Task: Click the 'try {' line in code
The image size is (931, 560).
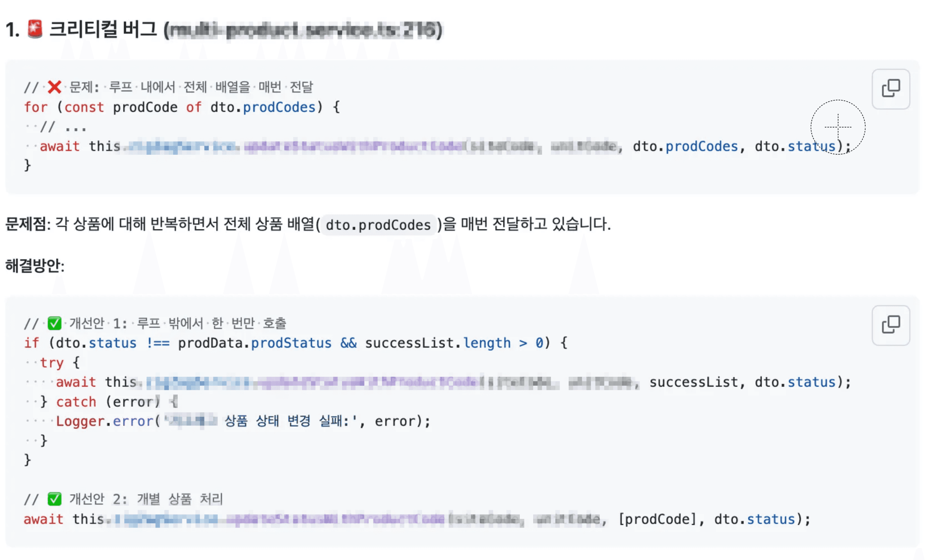Action: coord(60,363)
